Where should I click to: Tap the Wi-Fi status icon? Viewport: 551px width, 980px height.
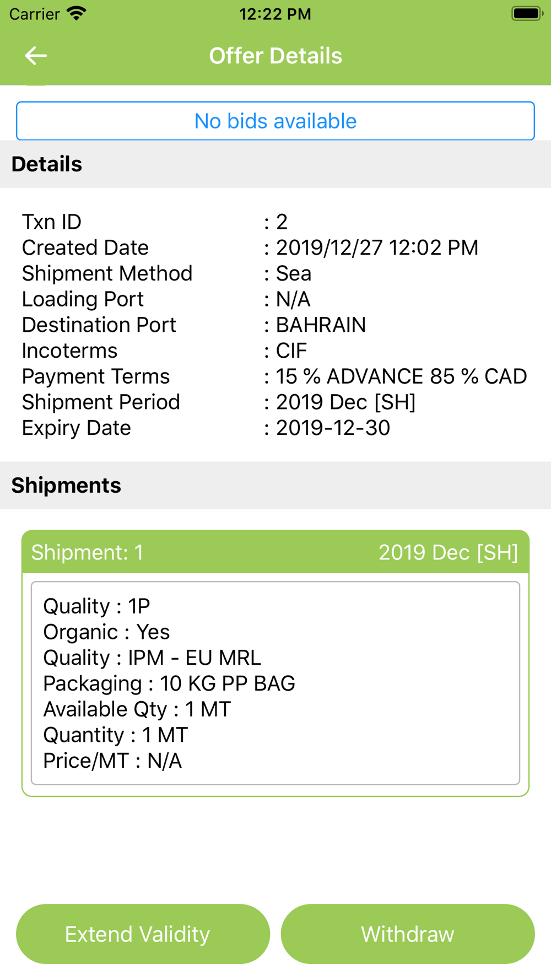pyautogui.click(x=76, y=14)
